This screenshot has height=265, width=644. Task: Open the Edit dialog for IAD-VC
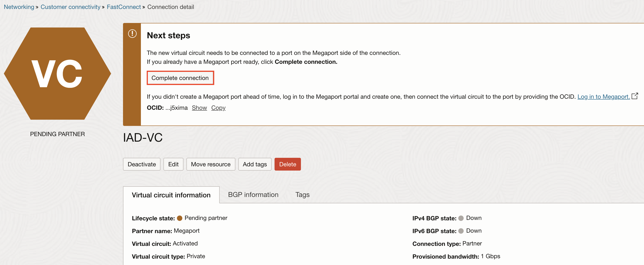pyautogui.click(x=173, y=164)
